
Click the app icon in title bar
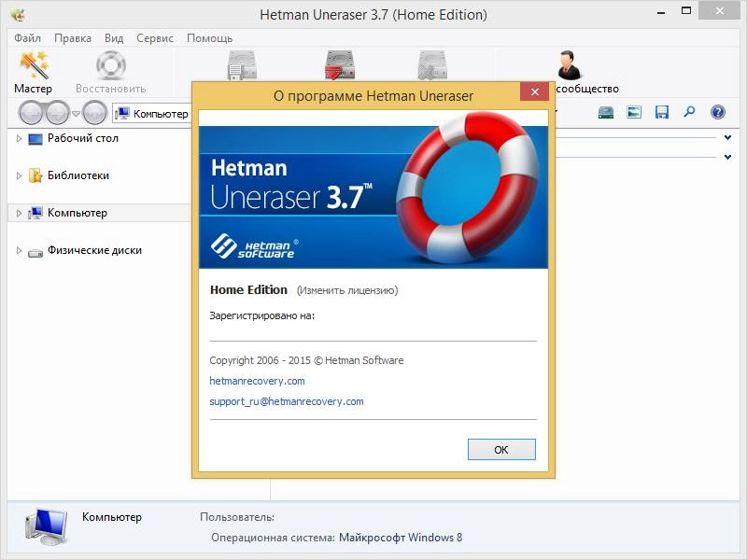(19, 15)
